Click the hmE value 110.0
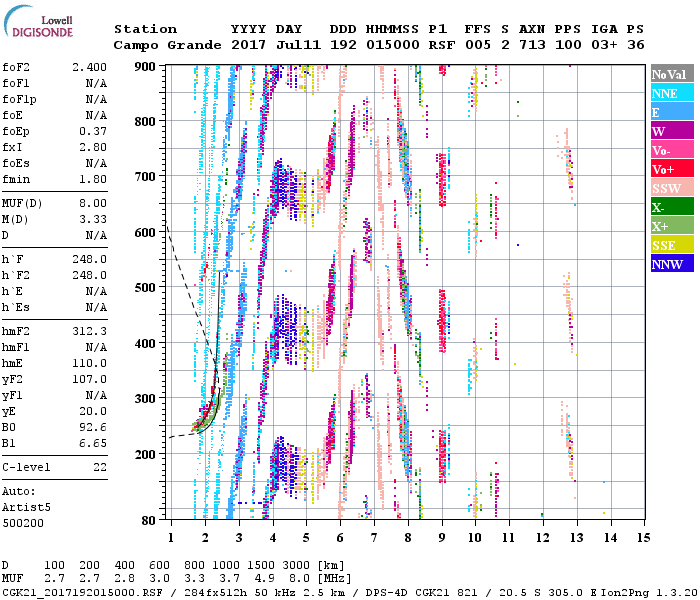The width and height of the screenshot is (700, 600). click(89, 364)
